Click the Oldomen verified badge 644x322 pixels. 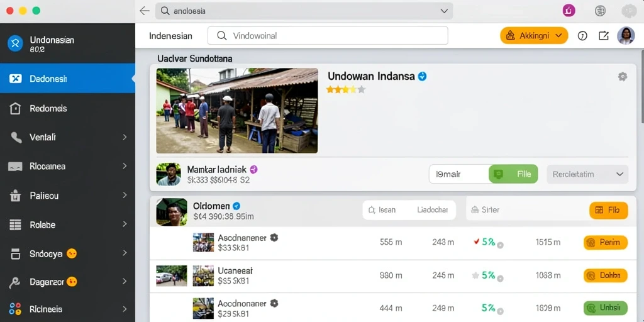click(236, 206)
